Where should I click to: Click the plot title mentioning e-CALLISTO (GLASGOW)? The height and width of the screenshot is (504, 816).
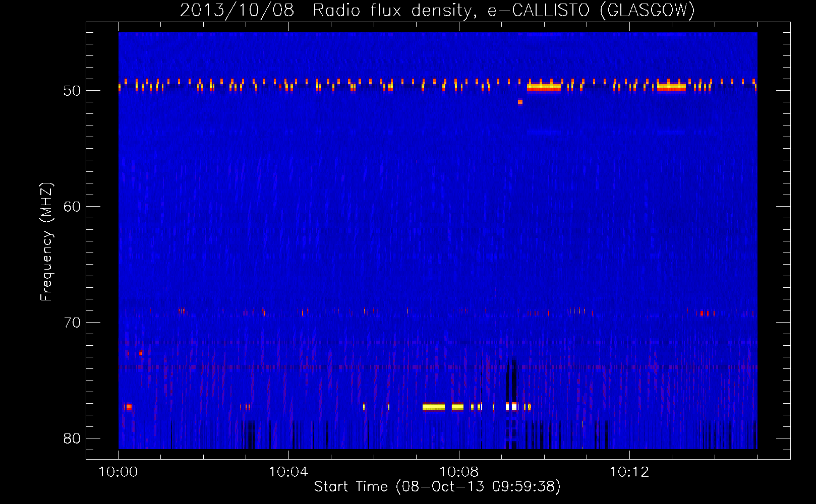coord(437,10)
